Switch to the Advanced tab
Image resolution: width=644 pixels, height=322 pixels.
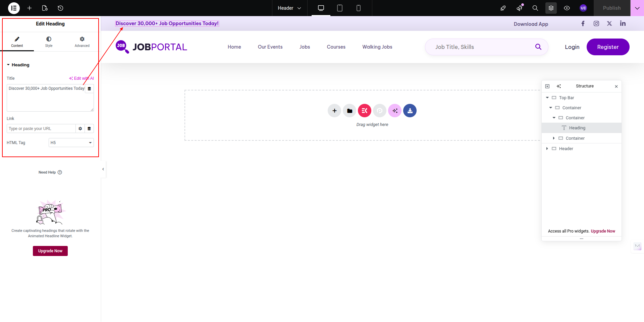(x=82, y=42)
